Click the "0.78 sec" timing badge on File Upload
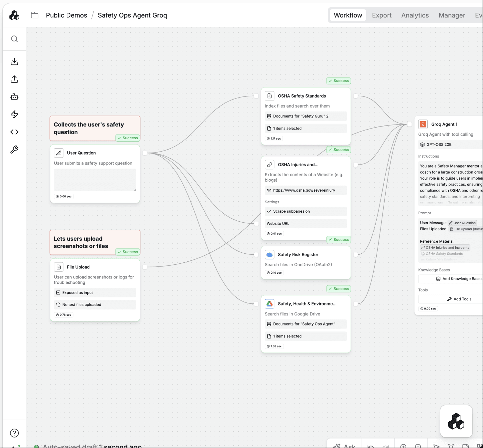The image size is (483, 448). point(63,315)
